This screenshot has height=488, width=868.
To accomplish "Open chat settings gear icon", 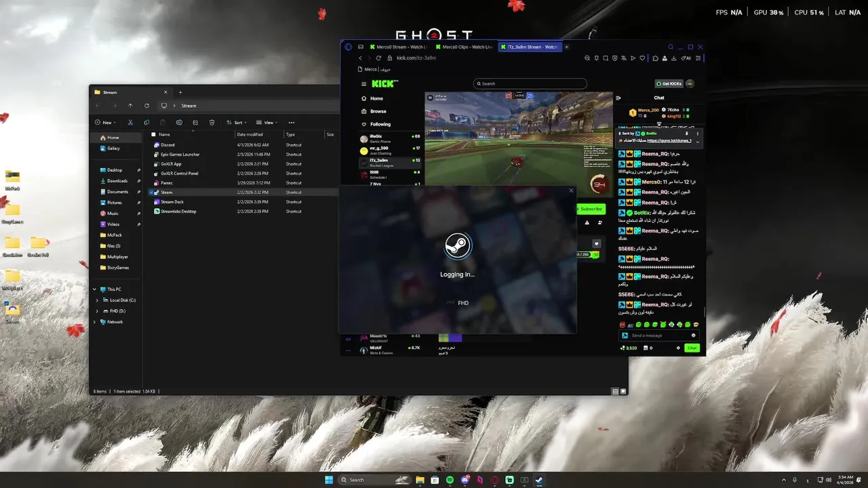I will pyautogui.click(x=678, y=348).
